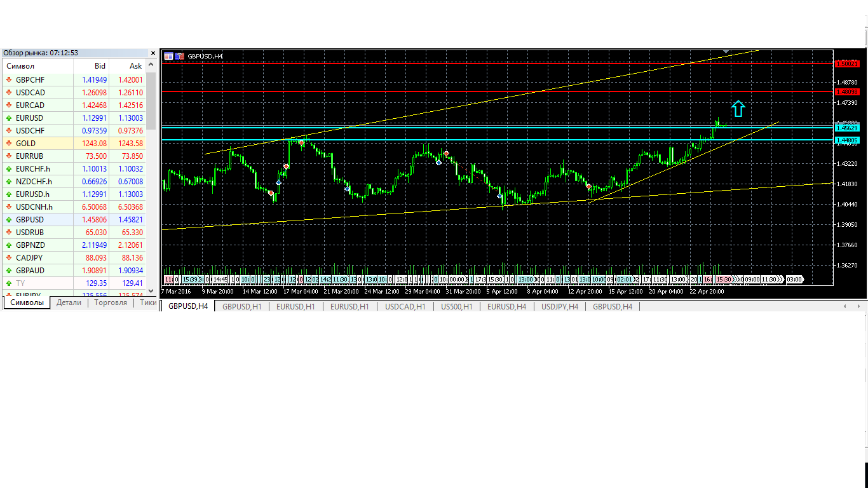Click the Market Watch scroll up arrow

pos(151,65)
